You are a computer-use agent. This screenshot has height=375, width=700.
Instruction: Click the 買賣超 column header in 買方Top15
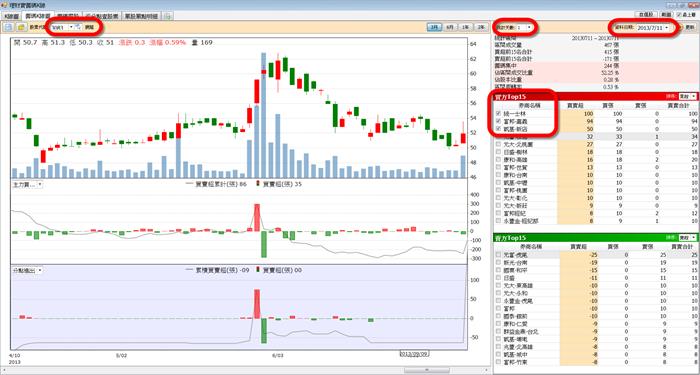coord(574,106)
